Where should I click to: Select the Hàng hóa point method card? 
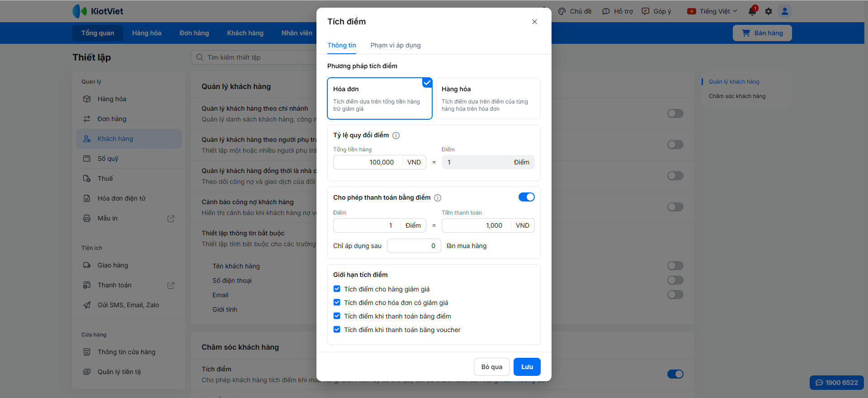tap(488, 98)
